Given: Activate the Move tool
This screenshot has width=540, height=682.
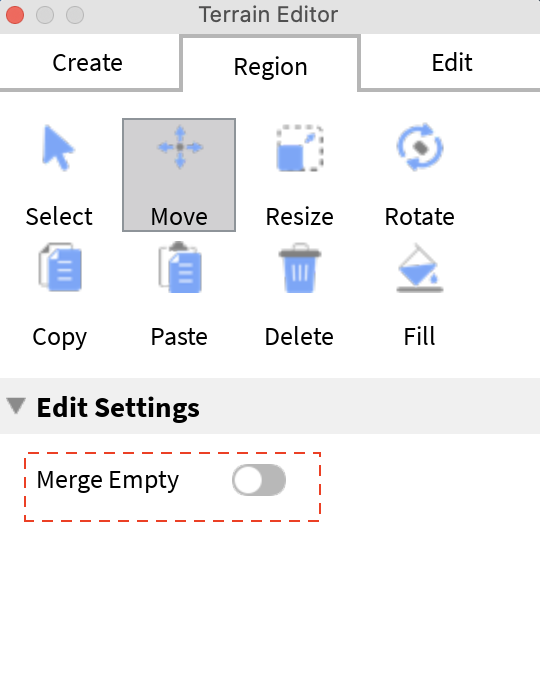Looking at the screenshot, I should tap(179, 175).
